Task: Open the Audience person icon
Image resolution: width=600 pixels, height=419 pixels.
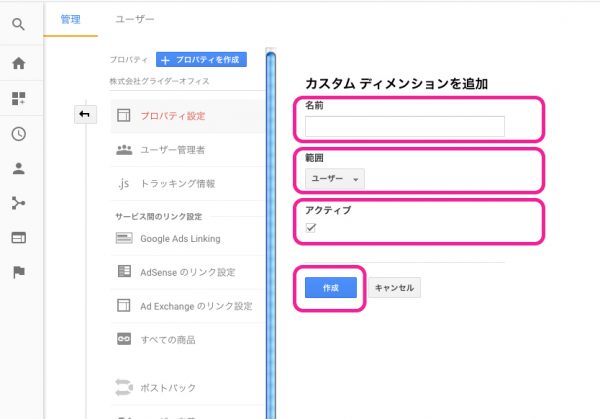Action: (19, 168)
